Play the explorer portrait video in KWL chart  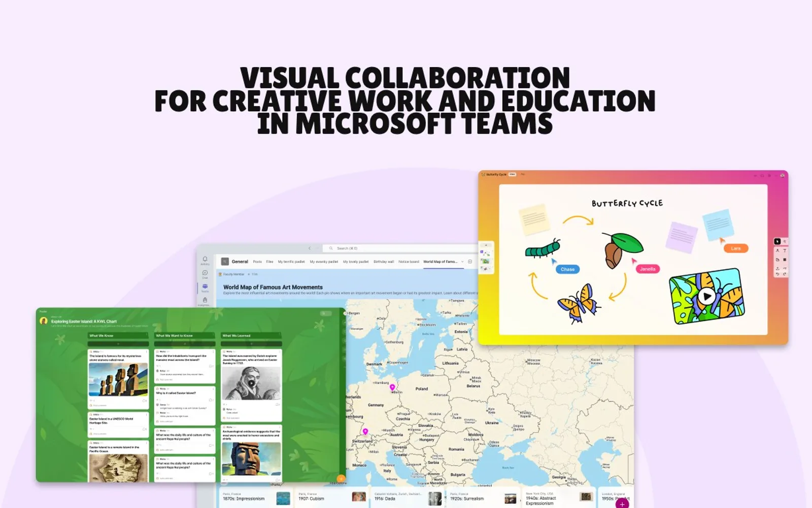tap(251, 383)
